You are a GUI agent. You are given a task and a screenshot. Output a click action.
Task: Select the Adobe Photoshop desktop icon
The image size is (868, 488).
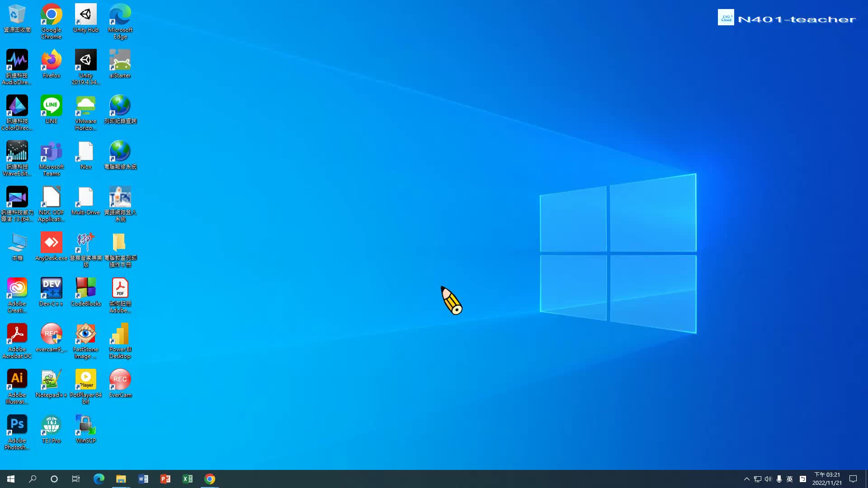click(x=17, y=432)
